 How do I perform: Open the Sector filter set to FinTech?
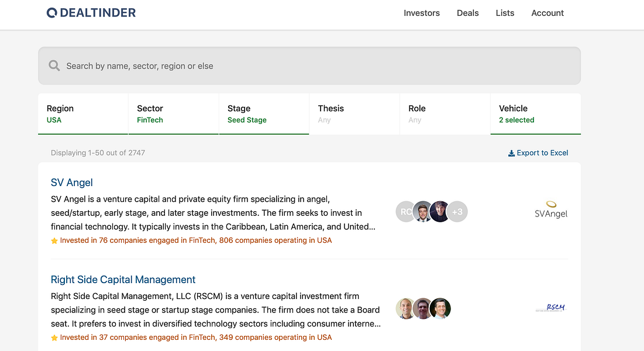pos(173,114)
